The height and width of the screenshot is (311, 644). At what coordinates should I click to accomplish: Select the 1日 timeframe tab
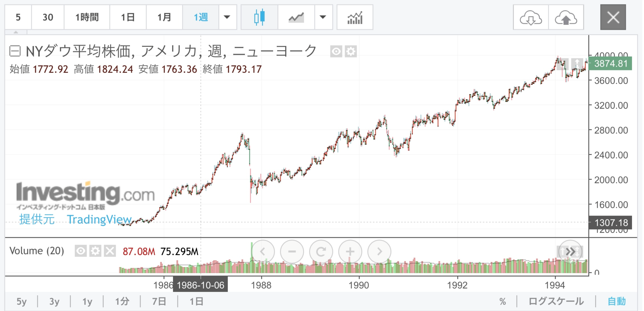[x=128, y=17]
